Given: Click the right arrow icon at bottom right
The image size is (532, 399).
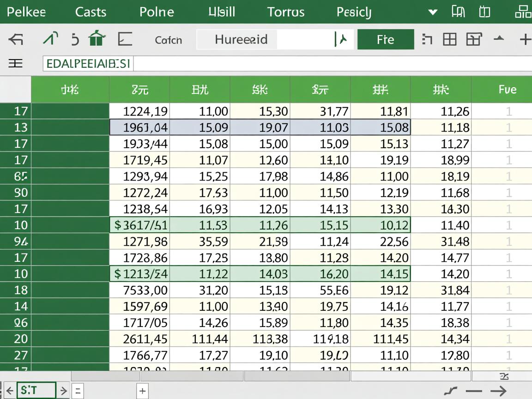Looking at the screenshot, I should point(498,391).
